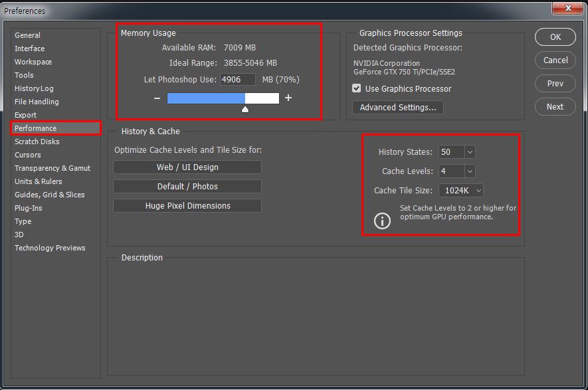
Task: Click the Ideal Range value 3855-5046 MB
Action: click(x=250, y=63)
